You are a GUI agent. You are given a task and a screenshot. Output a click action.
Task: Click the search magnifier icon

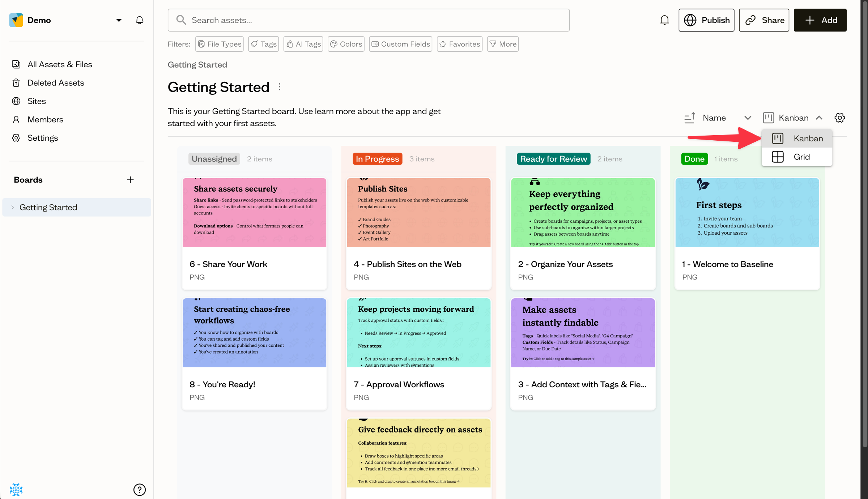click(x=181, y=20)
